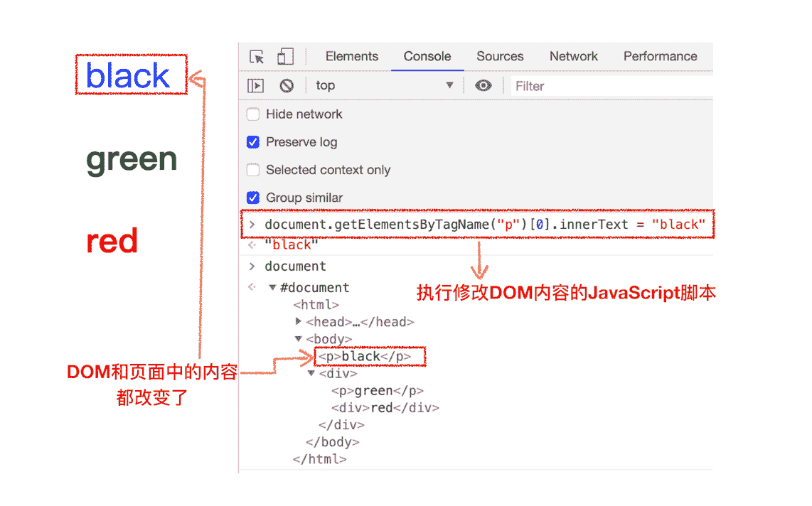
Task: Click the red text on page
Action: [112, 241]
